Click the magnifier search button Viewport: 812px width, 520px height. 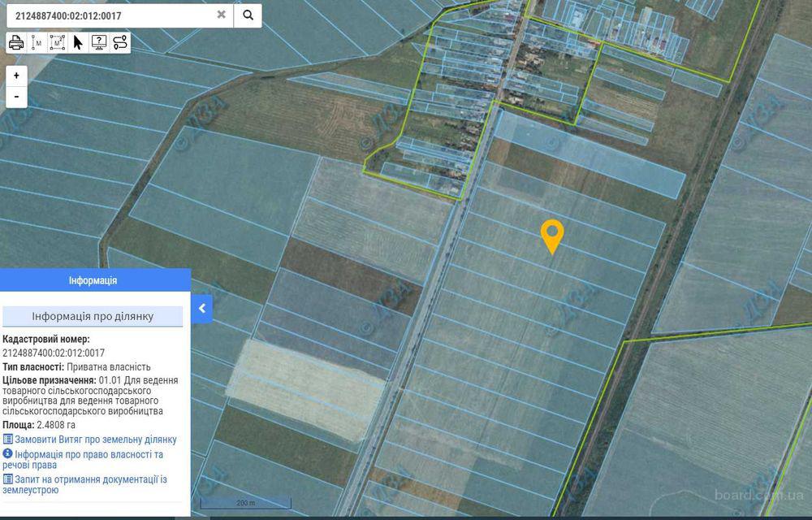point(248,15)
